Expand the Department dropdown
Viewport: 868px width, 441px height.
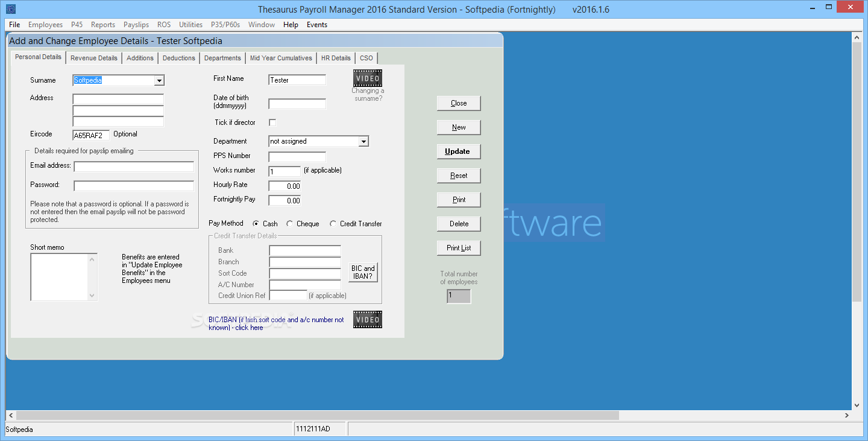[x=363, y=141]
